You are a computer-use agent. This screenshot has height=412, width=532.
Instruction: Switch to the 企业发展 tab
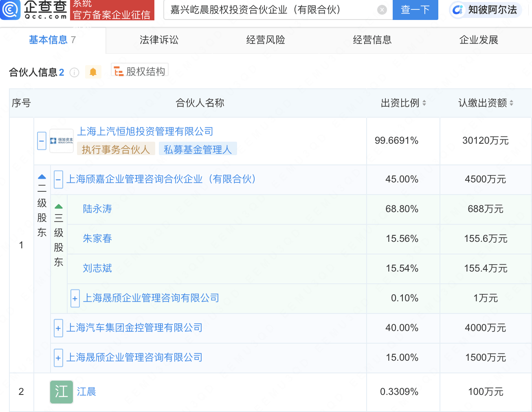[479, 40]
